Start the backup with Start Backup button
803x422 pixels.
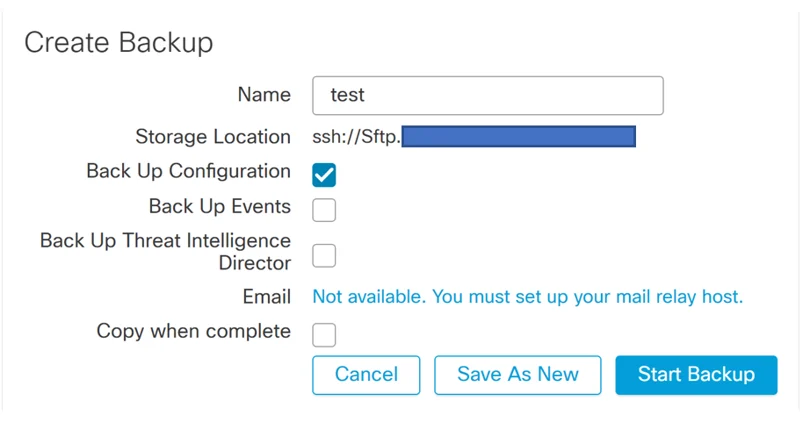[x=696, y=375]
